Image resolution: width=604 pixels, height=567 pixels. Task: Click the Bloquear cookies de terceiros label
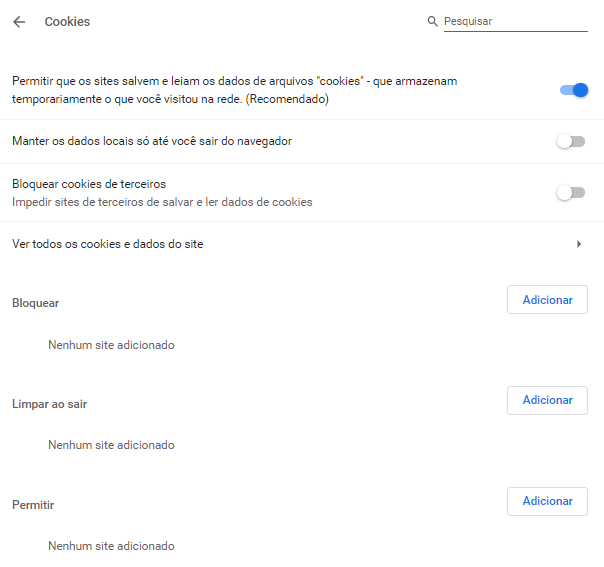(x=89, y=184)
